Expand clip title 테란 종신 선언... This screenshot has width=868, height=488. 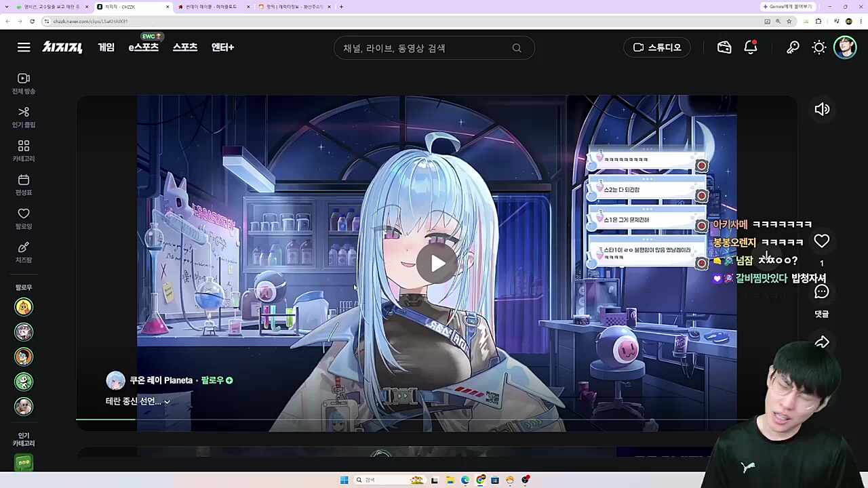(x=138, y=401)
